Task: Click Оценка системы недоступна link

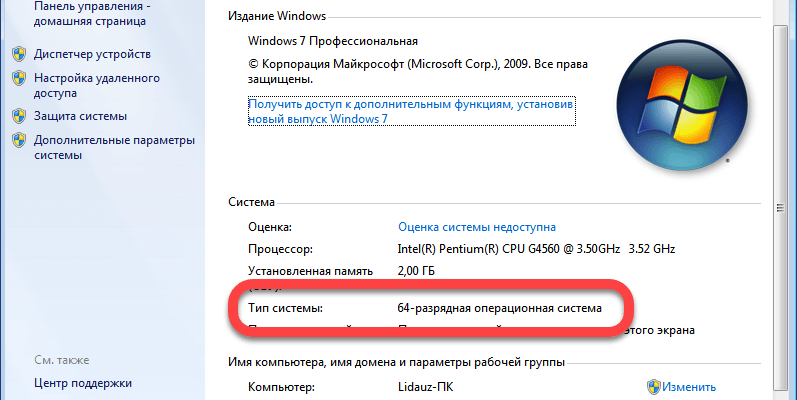Action: tap(477, 227)
